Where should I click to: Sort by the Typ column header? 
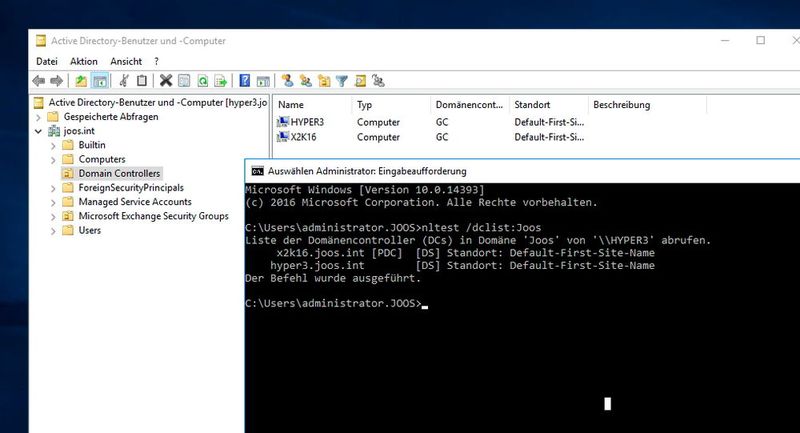coord(391,105)
